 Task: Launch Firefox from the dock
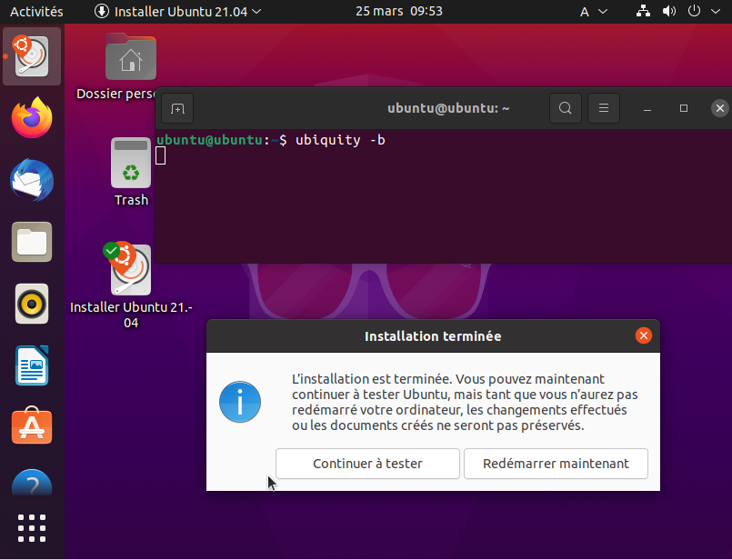tap(32, 118)
